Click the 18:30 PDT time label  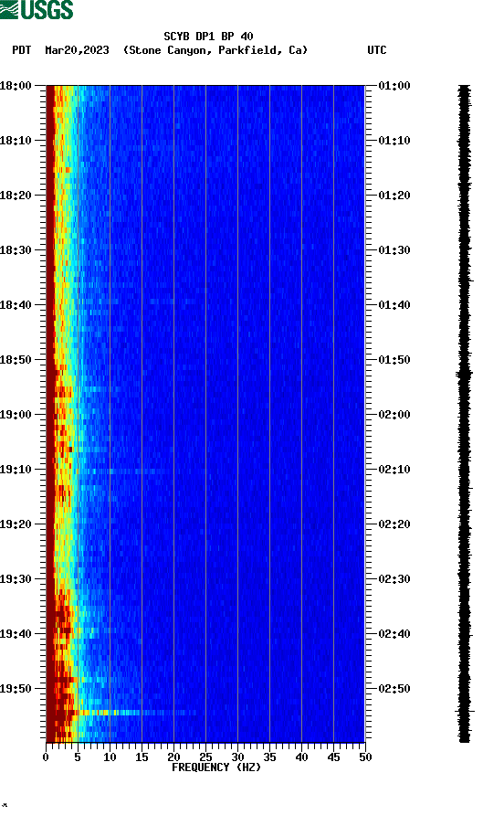pos(16,250)
